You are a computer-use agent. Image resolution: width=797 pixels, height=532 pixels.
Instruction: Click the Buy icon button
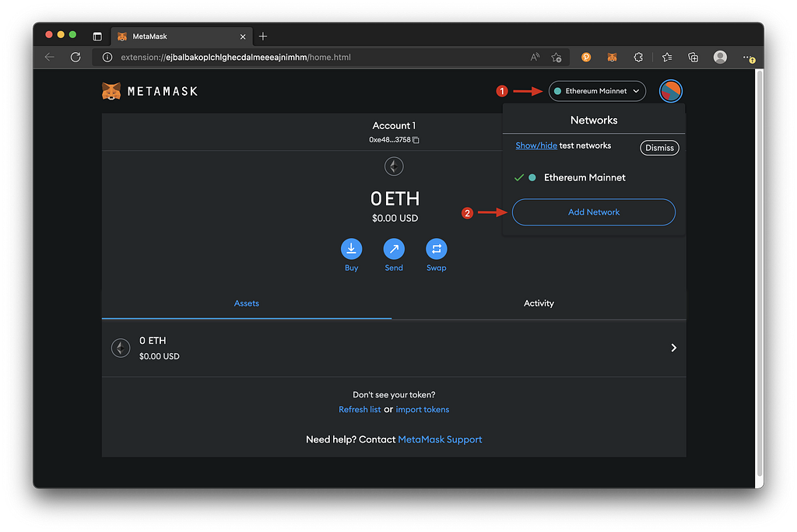351,249
